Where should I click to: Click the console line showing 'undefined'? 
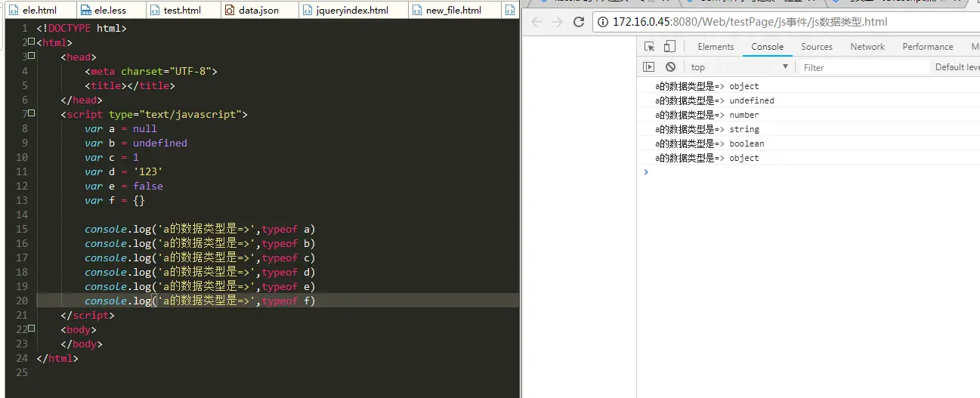tap(808, 100)
